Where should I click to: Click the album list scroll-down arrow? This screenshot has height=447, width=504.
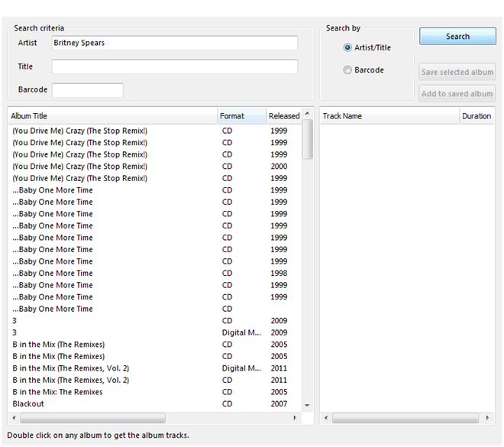(x=307, y=406)
